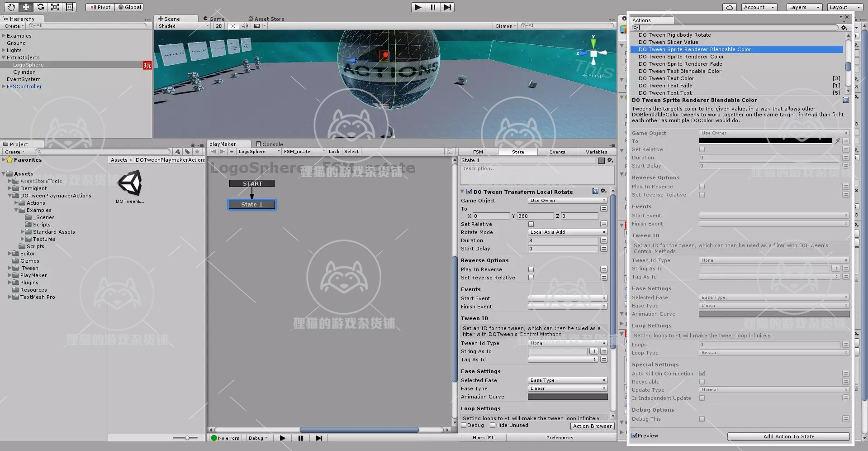Click Select button in PlayMaker toolbar
Image resolution: width=868 pixels, height=451 pixels.
351,152
